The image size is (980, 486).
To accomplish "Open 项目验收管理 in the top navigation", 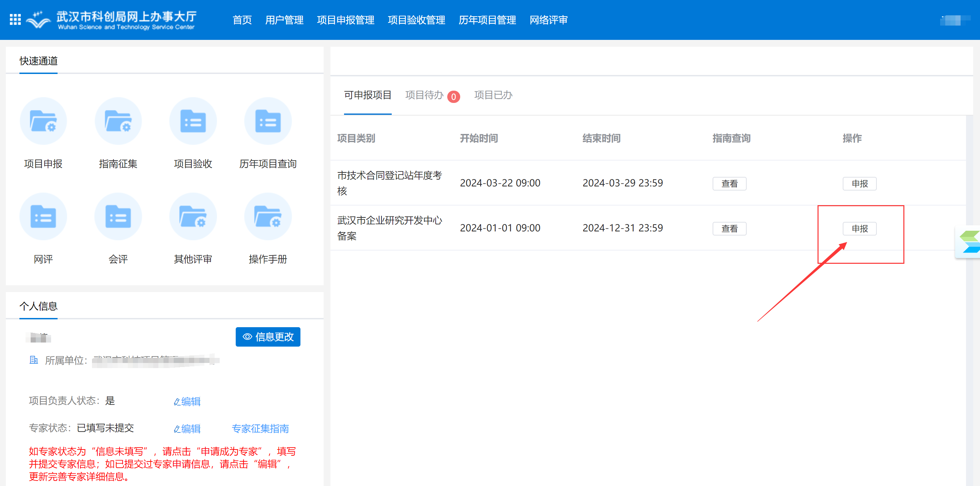I will pos(416,20).
